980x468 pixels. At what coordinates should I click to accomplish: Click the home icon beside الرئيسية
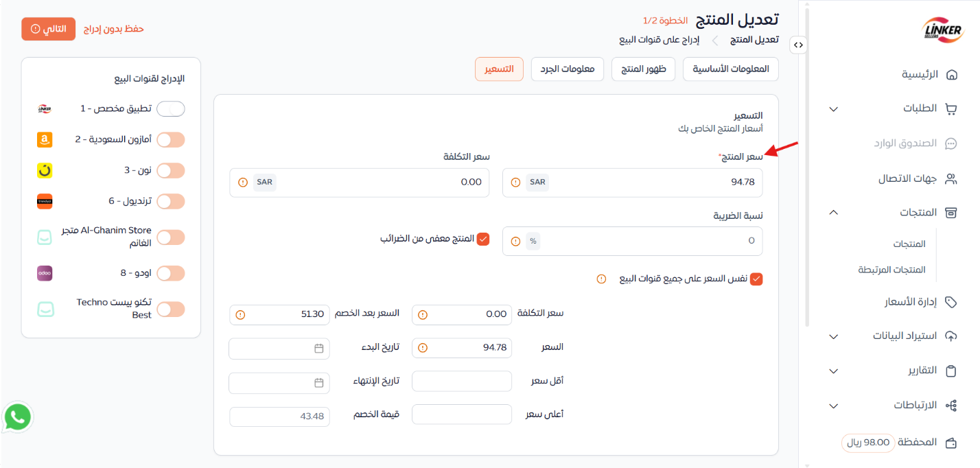click(x=951, y=74)
